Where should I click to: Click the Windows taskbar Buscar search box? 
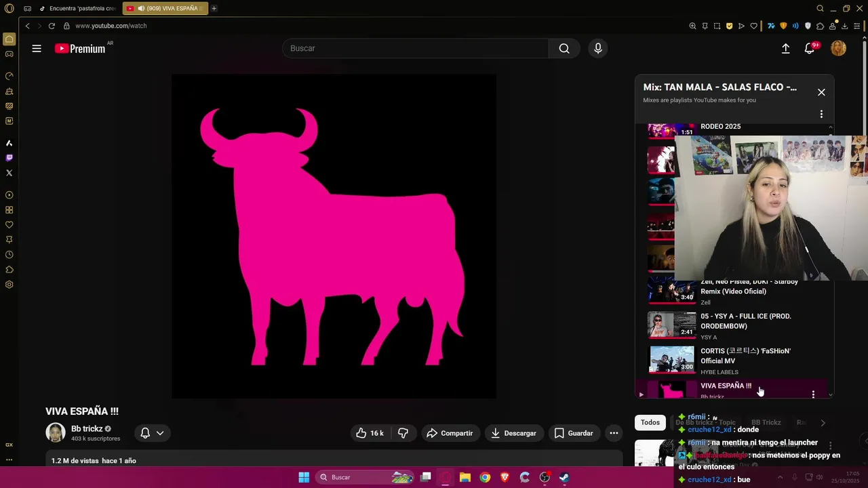click(365, 477)
